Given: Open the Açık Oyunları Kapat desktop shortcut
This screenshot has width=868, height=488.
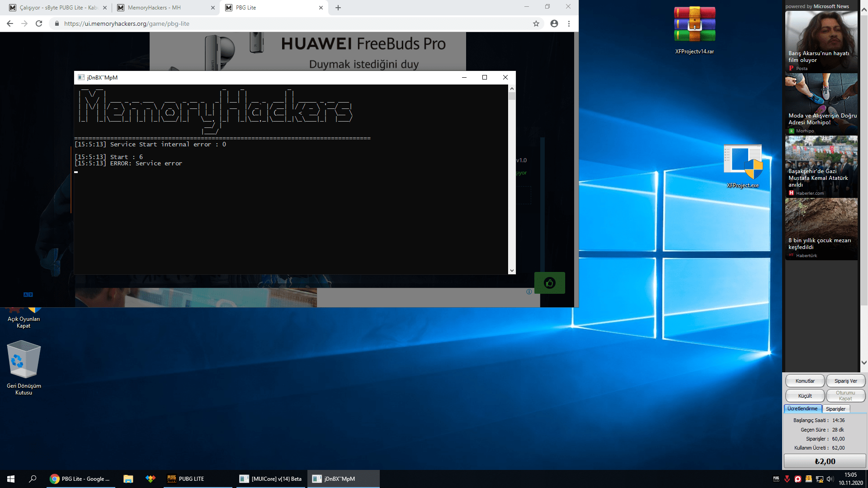Looking at the screenshot, I should (24, 318).
